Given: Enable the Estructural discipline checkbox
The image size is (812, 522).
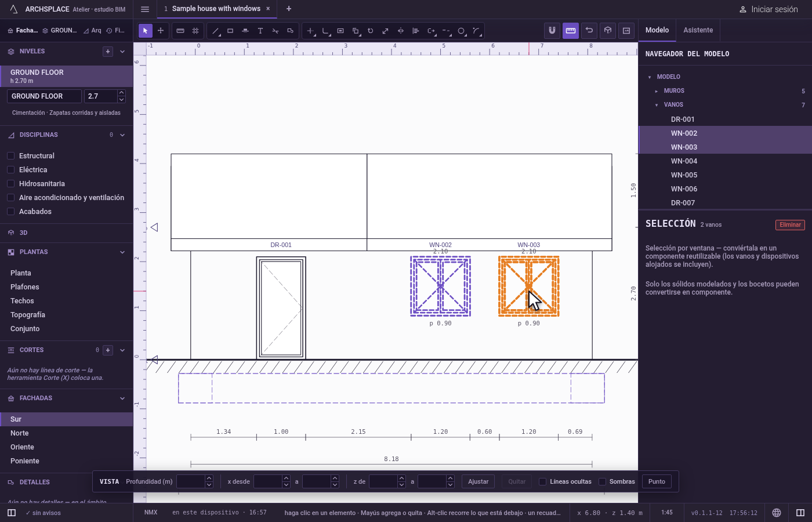Looking at the screenshot, I should point(10,156).
